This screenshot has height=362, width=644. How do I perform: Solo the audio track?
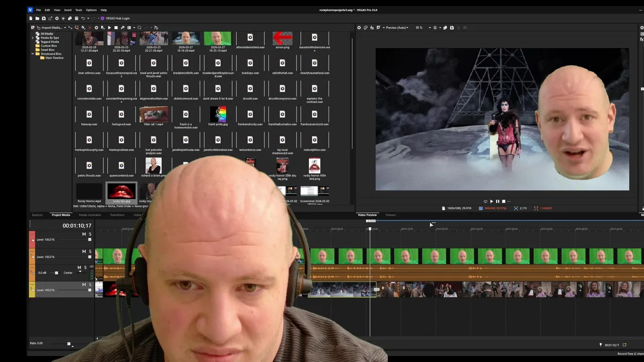[85, 267]
